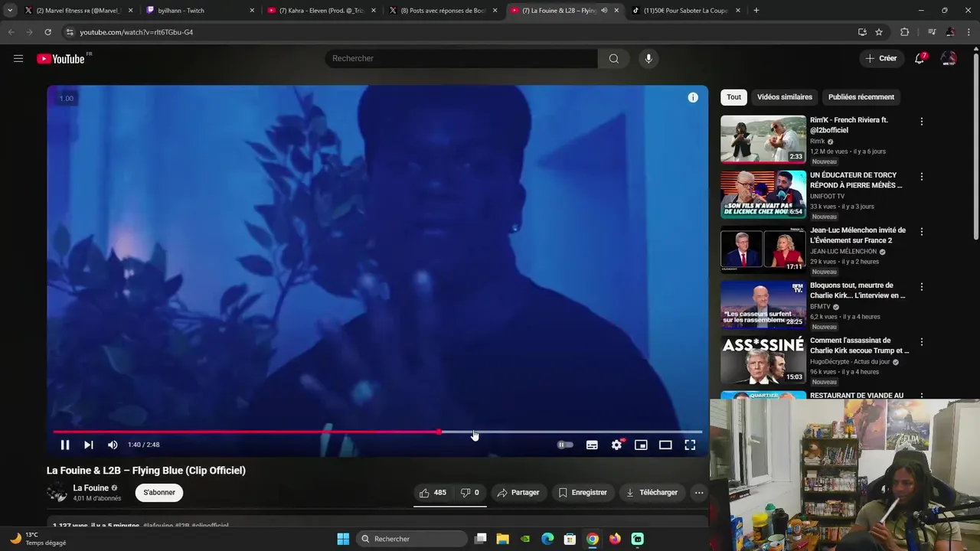Open more actions menu below video

[x=699, y=493]
